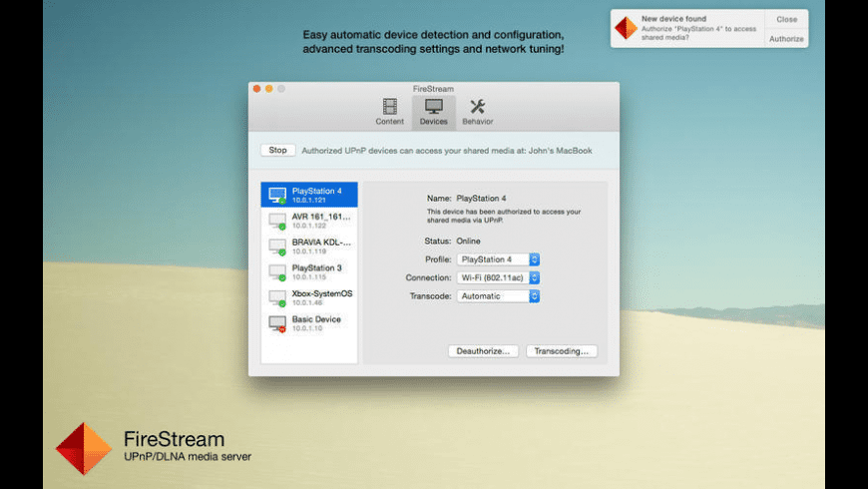Click the Name value PlayStation 4
The width and height of the screenshot is (868, 489).
click(481, 199)
